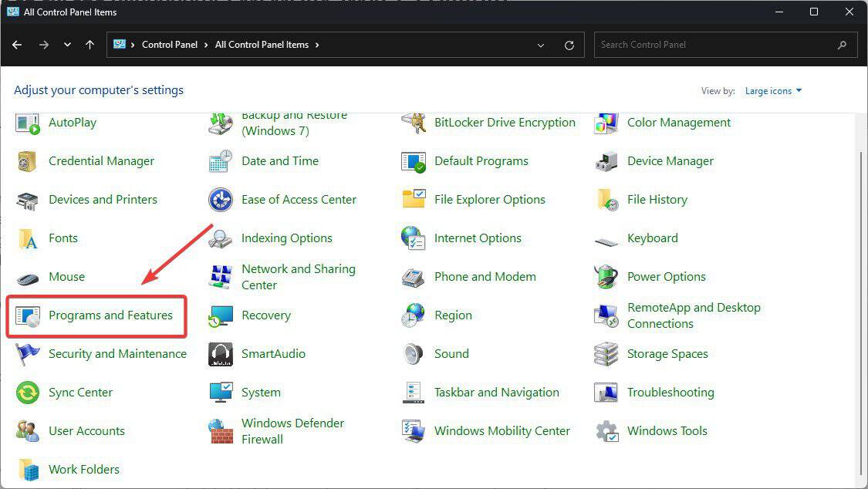
Task: Open the Windows Tools link text
Action: (x=667, y=431)
